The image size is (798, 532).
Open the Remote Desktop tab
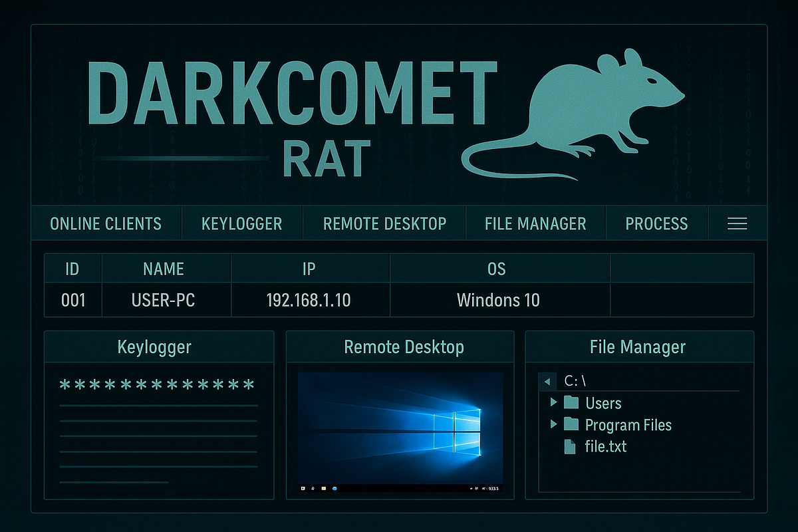coord(384,223)
